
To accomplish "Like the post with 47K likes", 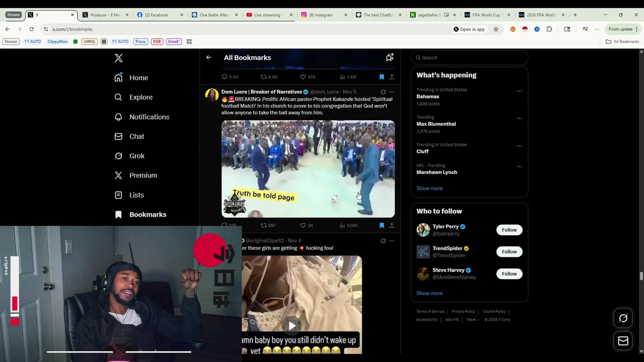I will (303, 77).
